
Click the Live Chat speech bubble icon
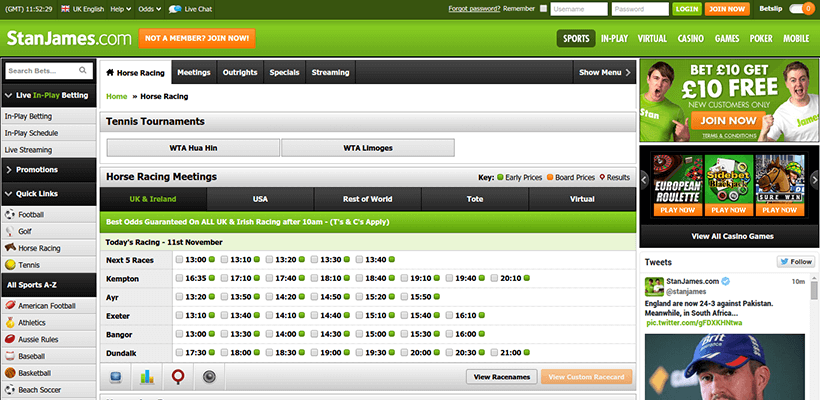click(x=176, y=9)
